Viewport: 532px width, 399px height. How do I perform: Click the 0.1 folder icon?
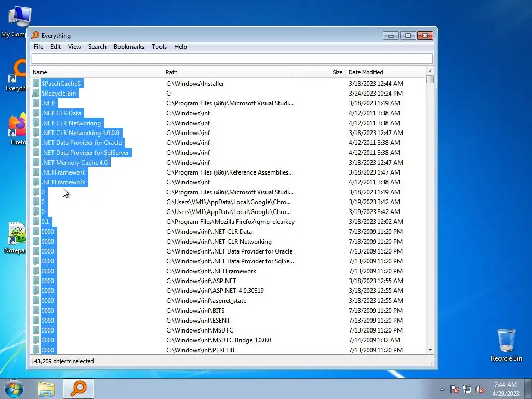(36, 221)
